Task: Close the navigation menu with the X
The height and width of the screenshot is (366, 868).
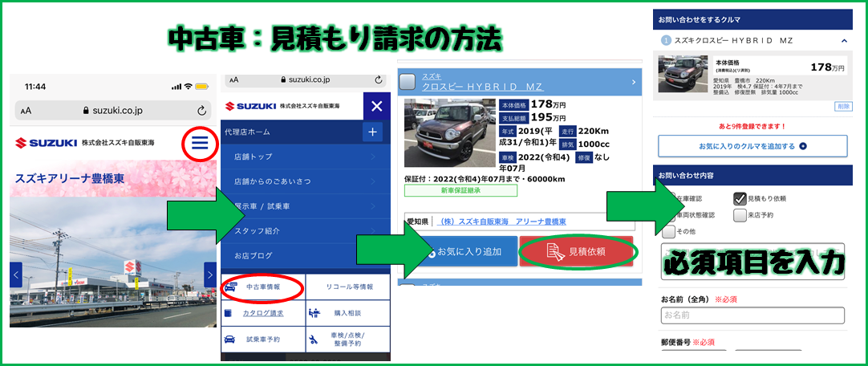Action: [x=377, y=106]
